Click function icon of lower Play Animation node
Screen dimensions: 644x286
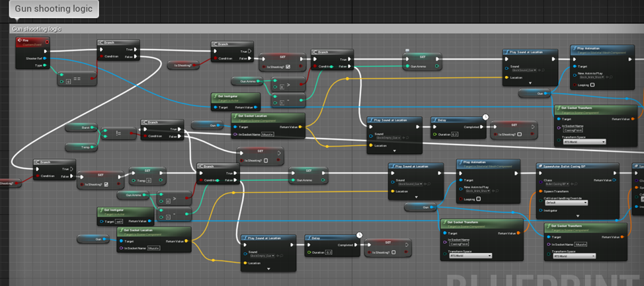460,162
